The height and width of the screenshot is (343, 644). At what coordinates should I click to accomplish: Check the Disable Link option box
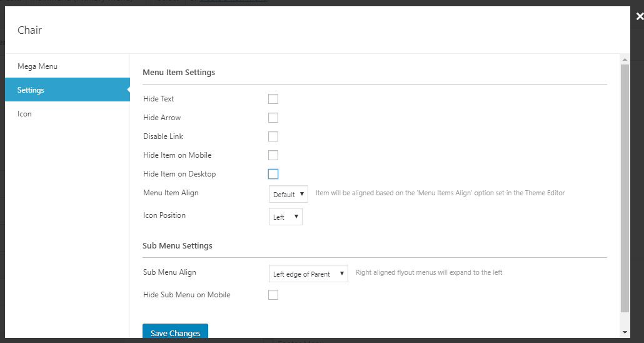[273, 136]
